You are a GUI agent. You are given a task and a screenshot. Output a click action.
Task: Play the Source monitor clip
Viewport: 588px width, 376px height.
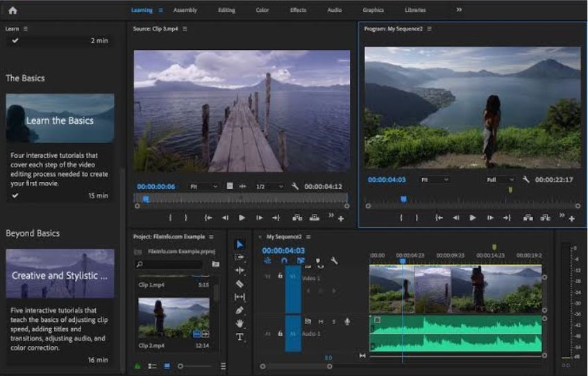[242, 218]
